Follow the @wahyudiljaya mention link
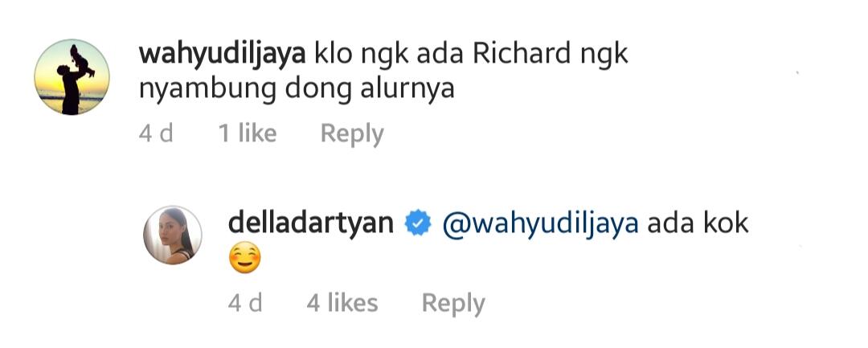 click(x=540, y=223)
